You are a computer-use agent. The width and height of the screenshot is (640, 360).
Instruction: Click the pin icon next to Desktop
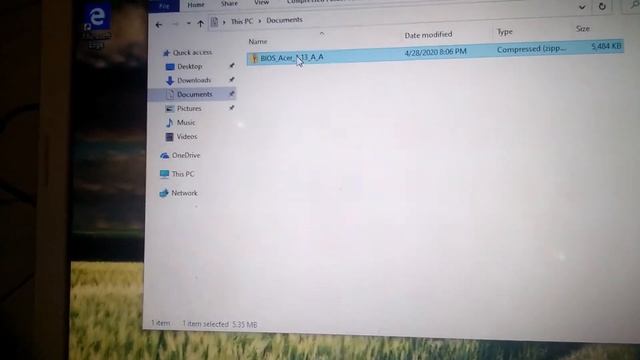tap(232, 65)
